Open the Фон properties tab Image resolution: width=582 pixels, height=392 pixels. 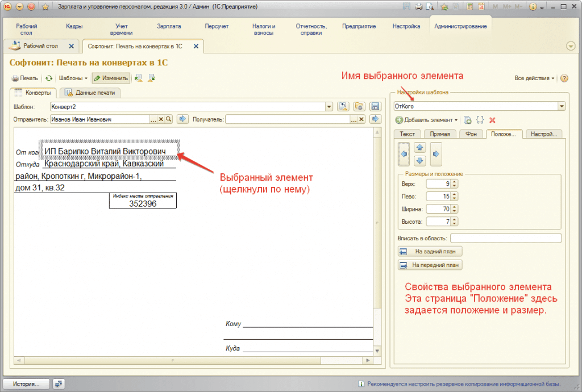tap(471, 134)
